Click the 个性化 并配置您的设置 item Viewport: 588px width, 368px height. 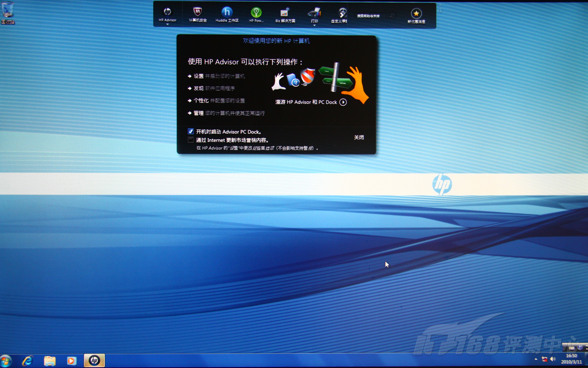click(x=216, y=100)
